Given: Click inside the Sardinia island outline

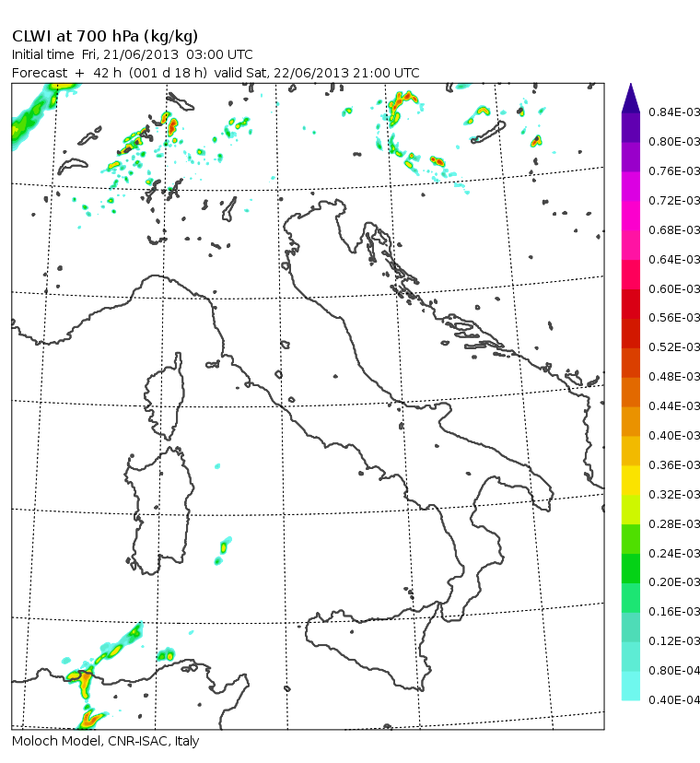Looking at the screenshot, I should point(160,511).
